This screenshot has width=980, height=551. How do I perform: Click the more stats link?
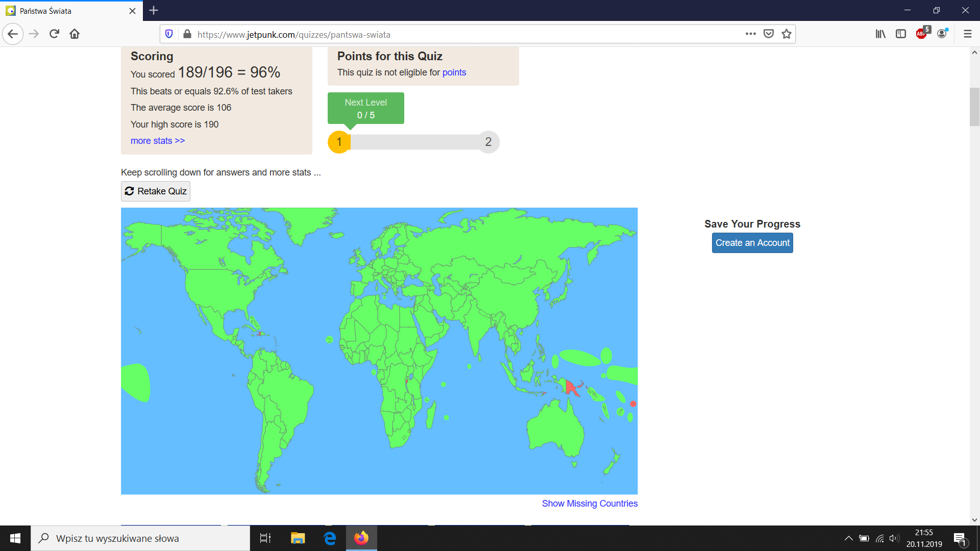[x=157, y=141]
